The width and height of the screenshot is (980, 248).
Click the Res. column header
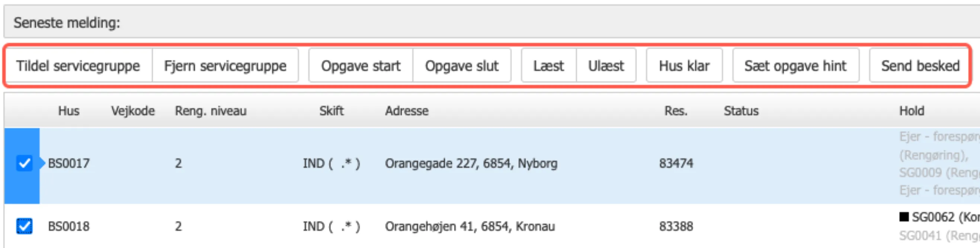click(676, 111)
